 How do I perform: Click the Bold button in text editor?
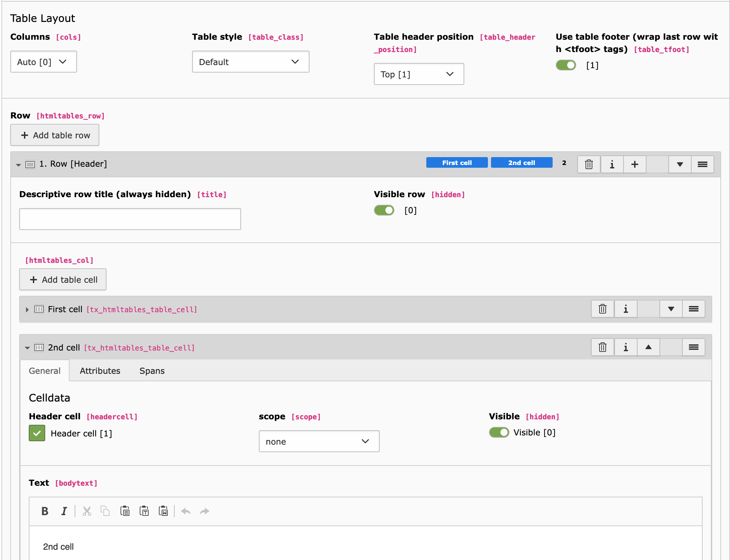[x=45, y=511]
